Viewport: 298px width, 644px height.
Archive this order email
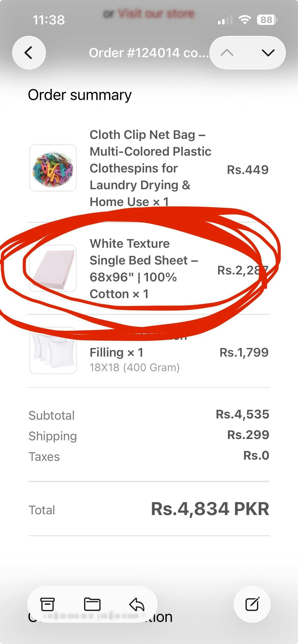(47, 604)
